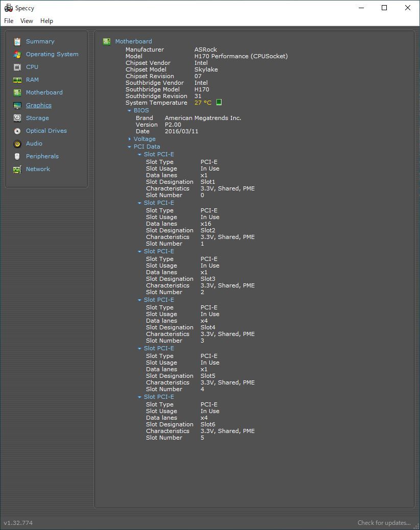Screen dimensions: 420x530
Task: Click the Motherboard icon in sidebar
Action: point(17,92)
